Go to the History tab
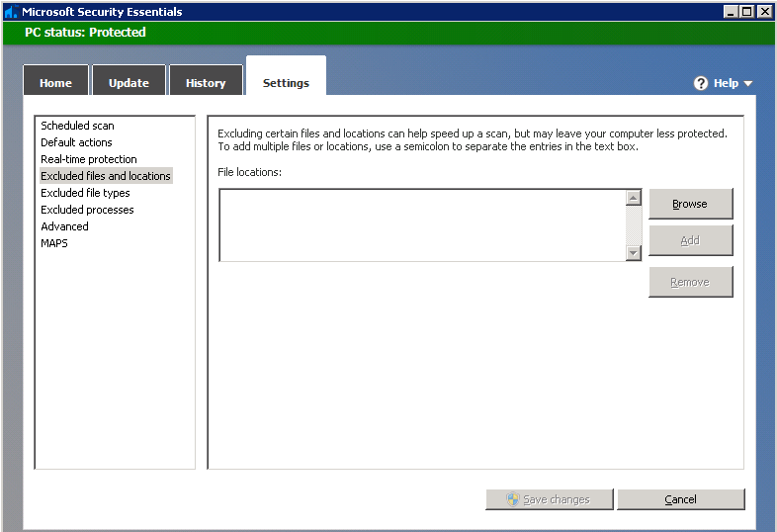This screenshot has width=777, height=532. click(206, 83)
